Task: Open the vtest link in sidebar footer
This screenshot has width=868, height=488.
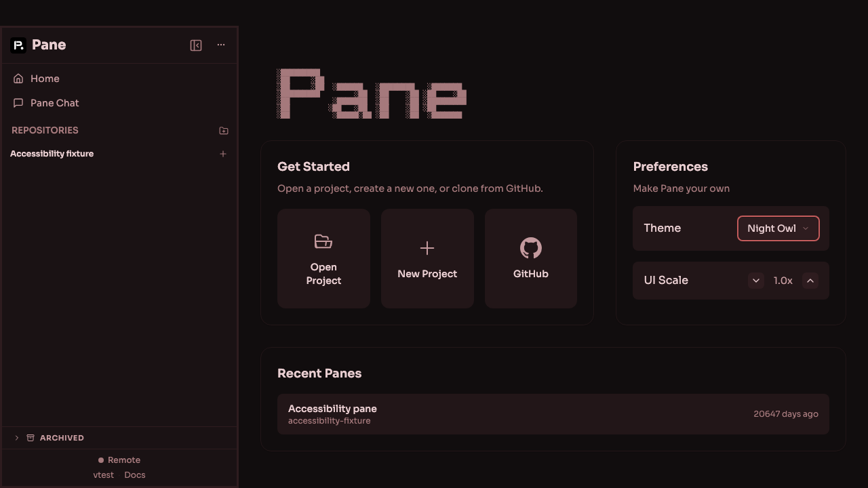Action: (104, 475)
